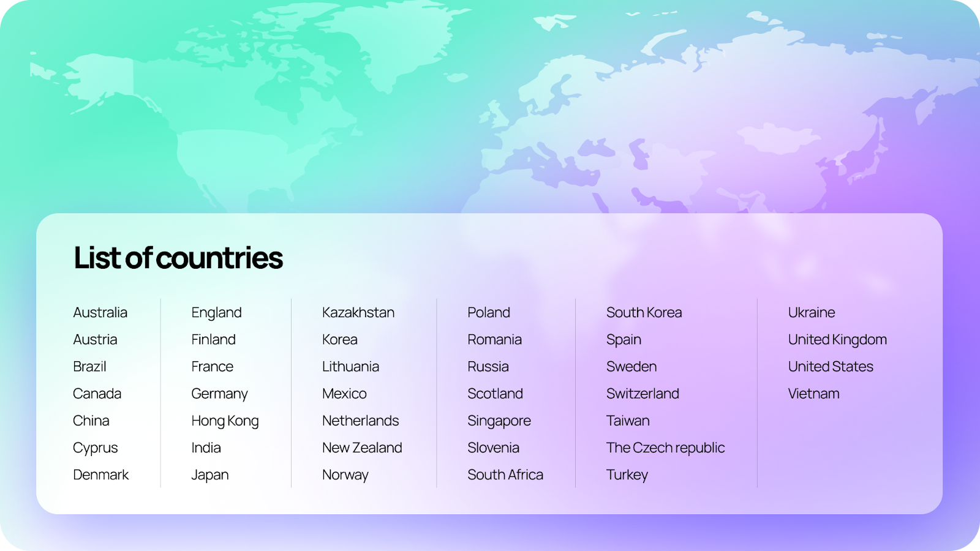Select Denmark
980x551 pixels.
[101, 474]
